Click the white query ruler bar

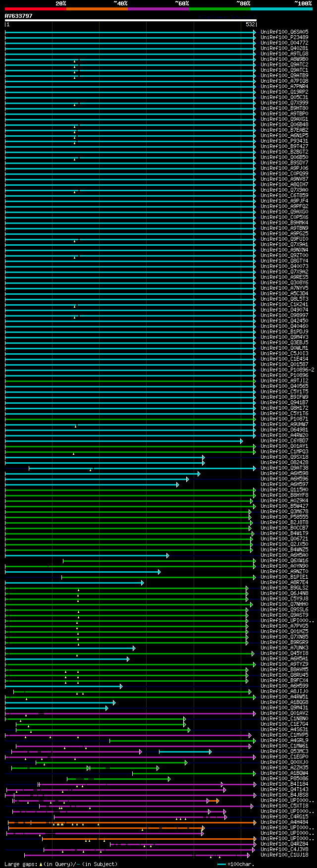click(131, 20)
